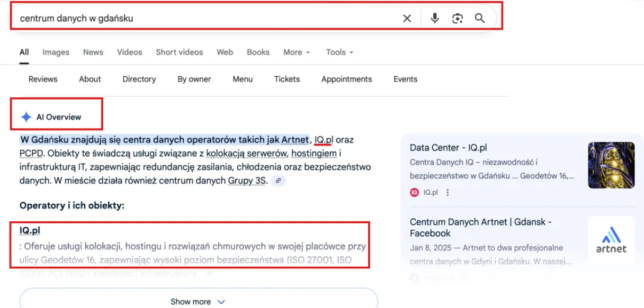This screenshot has width=644, height=308.
Task: Expand the More search categories dropdown
Action: (296, 52)
